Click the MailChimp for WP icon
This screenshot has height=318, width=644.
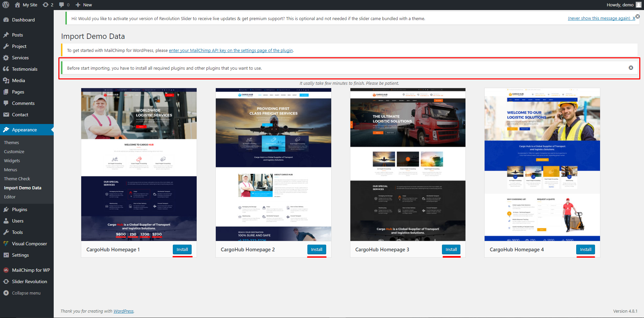pos(6,270)
